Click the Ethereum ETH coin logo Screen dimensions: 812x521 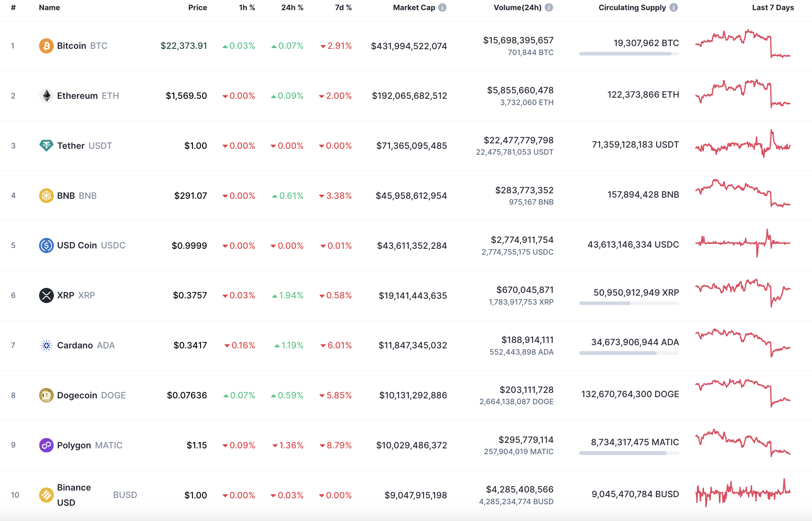pyautogui.click(x=46, y=96)
